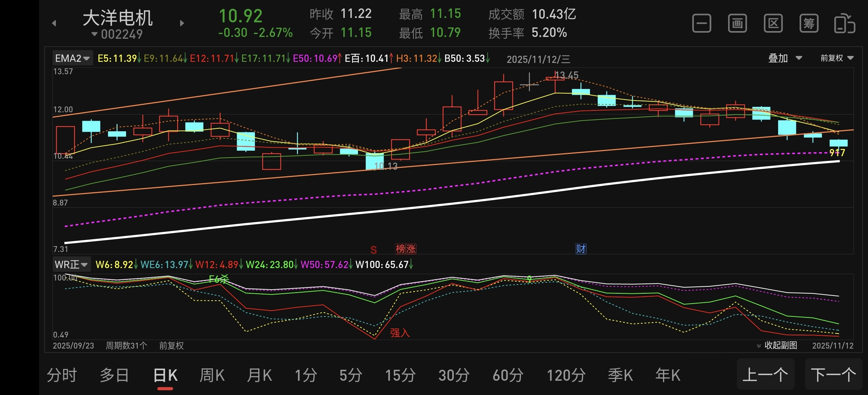The width and height of the screenshot is (868, 395).
Task: Switch to the 分时 intraday tab
Action: tap(62, 375)
